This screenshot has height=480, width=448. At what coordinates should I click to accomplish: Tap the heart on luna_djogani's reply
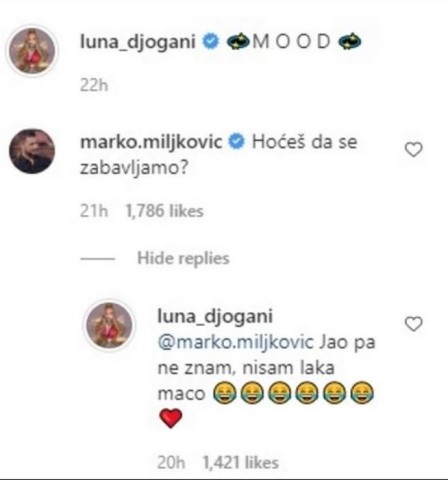(x=413, y=324)
